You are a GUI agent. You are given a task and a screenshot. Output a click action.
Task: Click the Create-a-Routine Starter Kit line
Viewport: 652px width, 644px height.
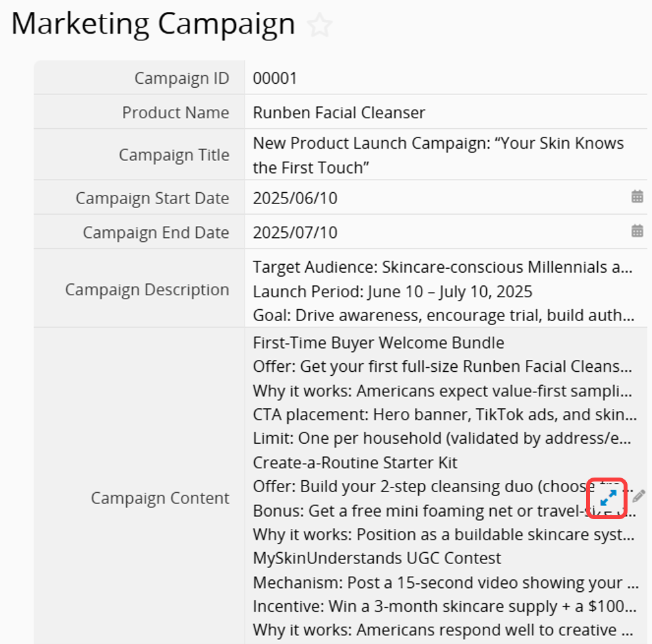click(355, 463)
